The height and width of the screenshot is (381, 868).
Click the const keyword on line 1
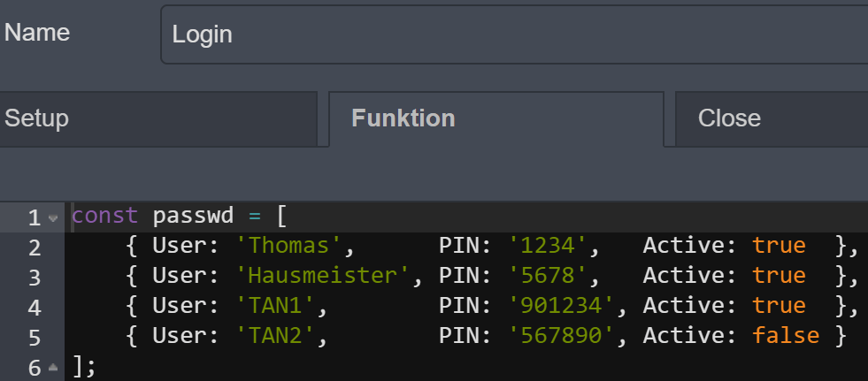click(x=104, y=216)
